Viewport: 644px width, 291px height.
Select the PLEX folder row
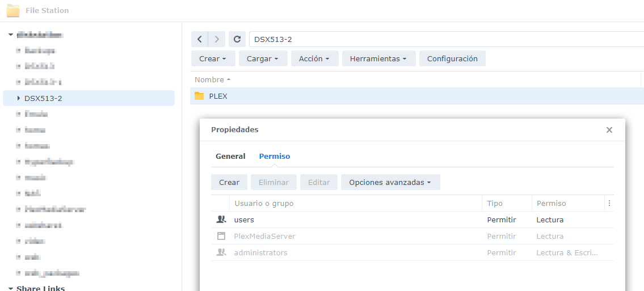[x=417, y=96]
